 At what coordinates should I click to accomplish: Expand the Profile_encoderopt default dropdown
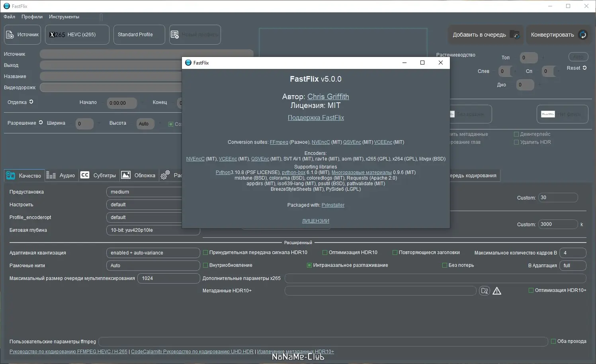[x=144, y=217]
